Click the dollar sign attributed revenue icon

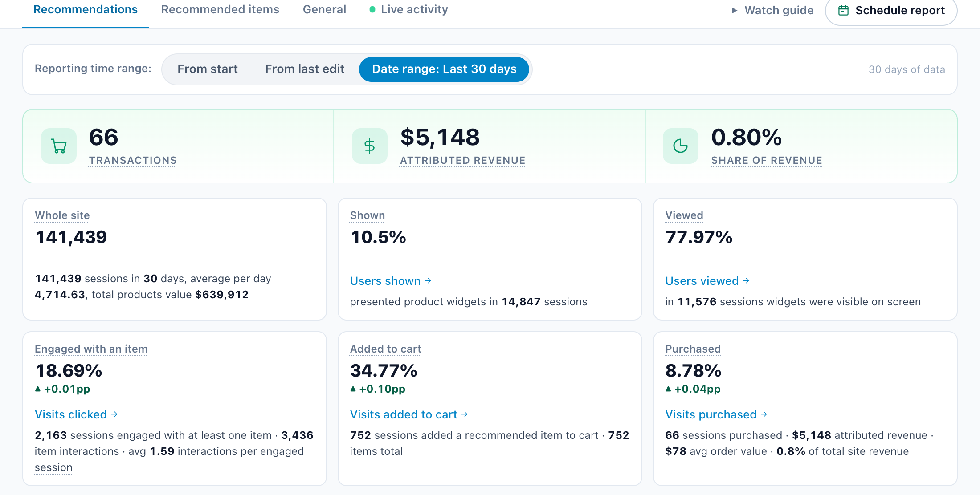370,146
